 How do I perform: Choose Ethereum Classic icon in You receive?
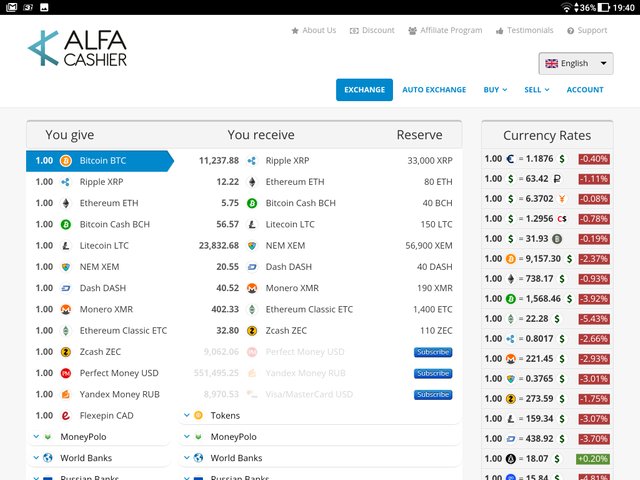pos(252,309)
